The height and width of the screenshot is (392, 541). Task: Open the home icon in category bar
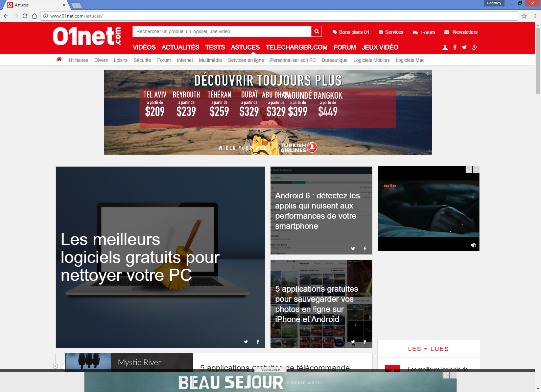click(x=59, y=59)
